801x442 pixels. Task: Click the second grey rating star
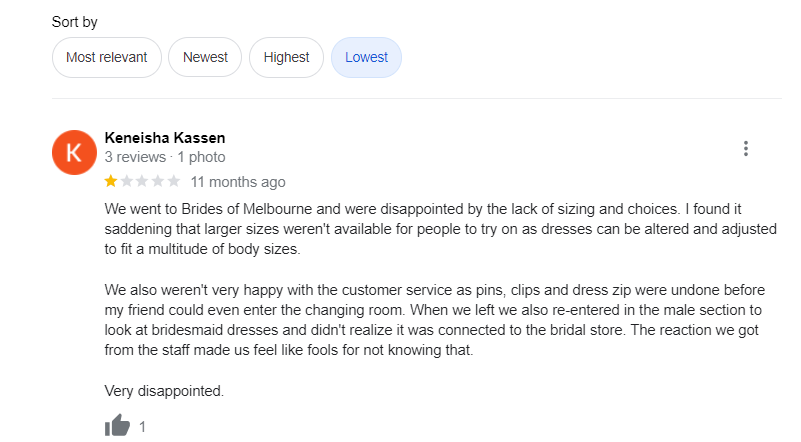[x=127, y=182]
